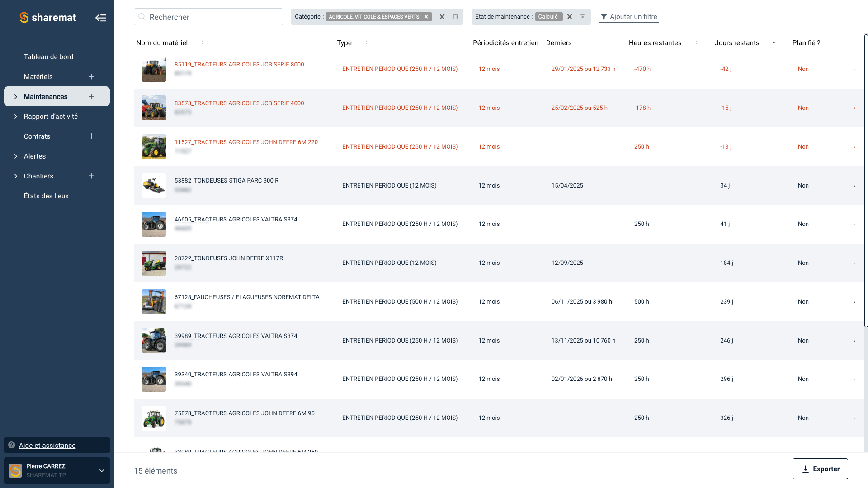Click the plus icon next to Contrats
The width and height of the screenshot is (868, 488).
coord(91,136)
